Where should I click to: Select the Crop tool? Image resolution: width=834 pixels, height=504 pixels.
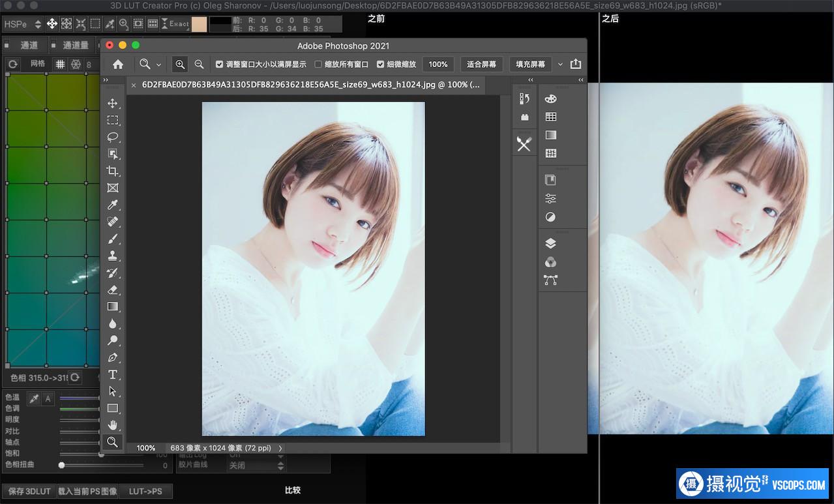point(113,171)
